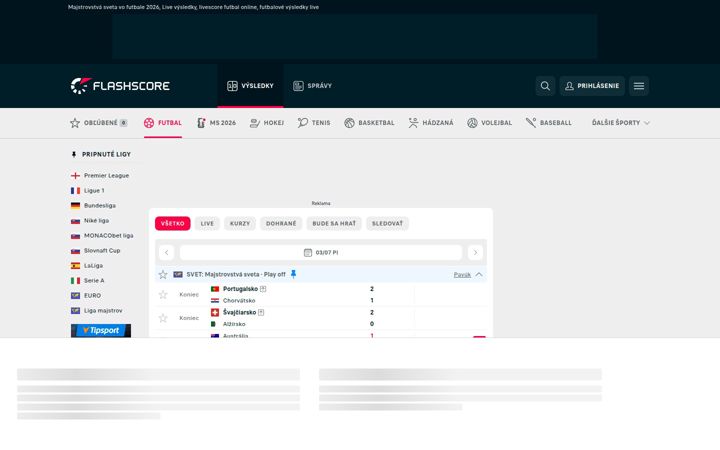Open the Alžírsko team row
This screenshot has width=720, height=450.
point(228,324)
